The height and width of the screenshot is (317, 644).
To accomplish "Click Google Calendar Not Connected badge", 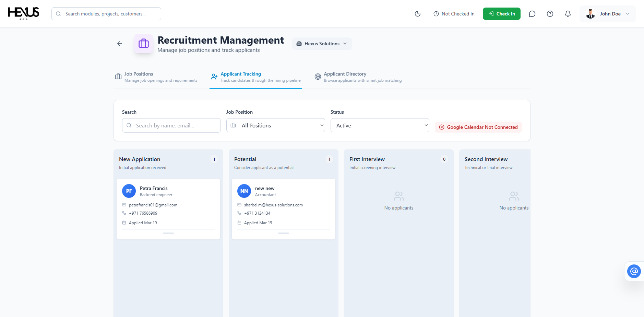I will coord(478,127).
